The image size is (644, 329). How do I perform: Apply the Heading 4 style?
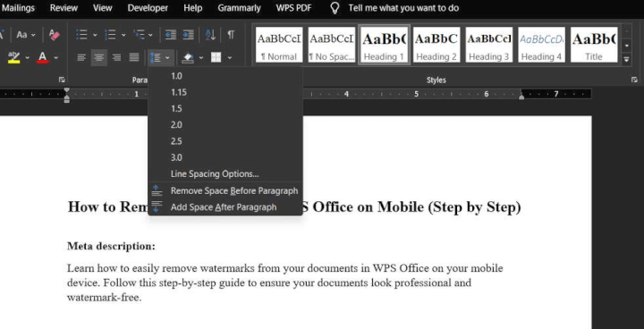(541, 45)
